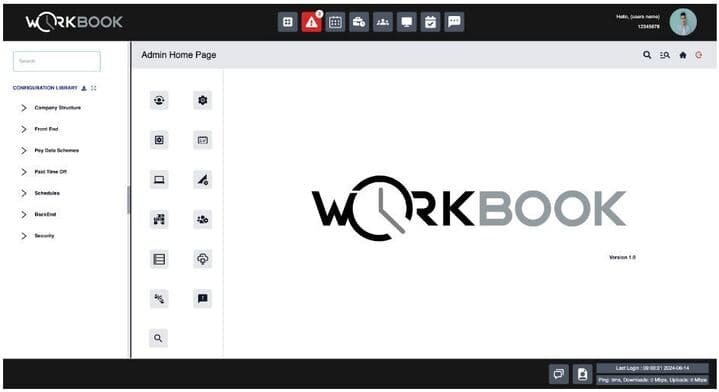Click the square safe tile icon
719x392 pixels.
(x=159, y=140)
